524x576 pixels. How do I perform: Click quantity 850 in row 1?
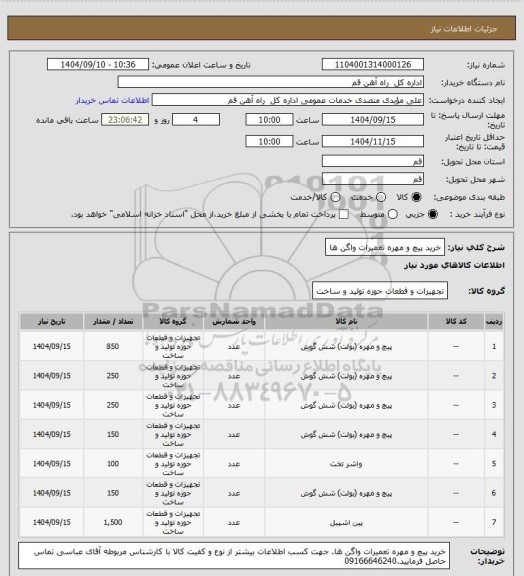(x=113, y=346)
